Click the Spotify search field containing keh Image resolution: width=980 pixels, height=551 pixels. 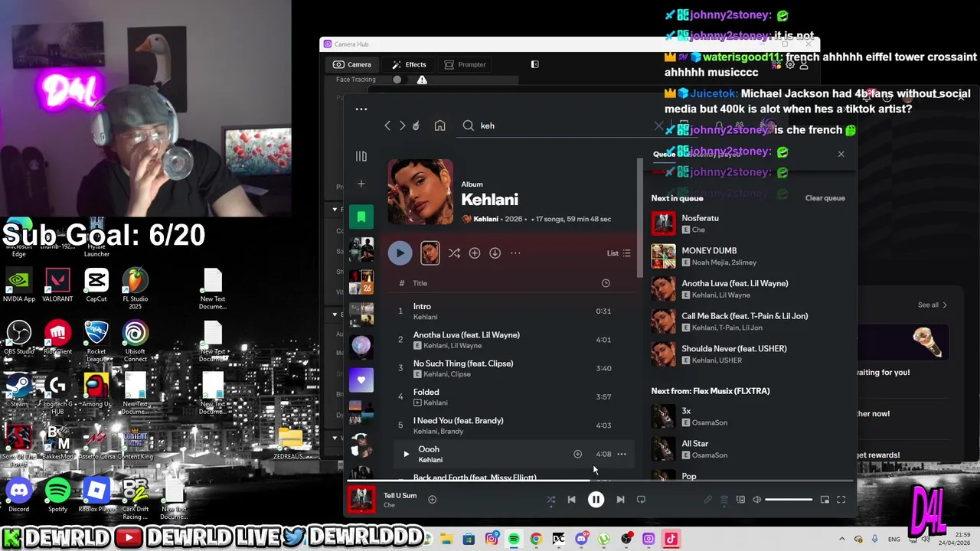pyautogui.click(x=563, y=126)
